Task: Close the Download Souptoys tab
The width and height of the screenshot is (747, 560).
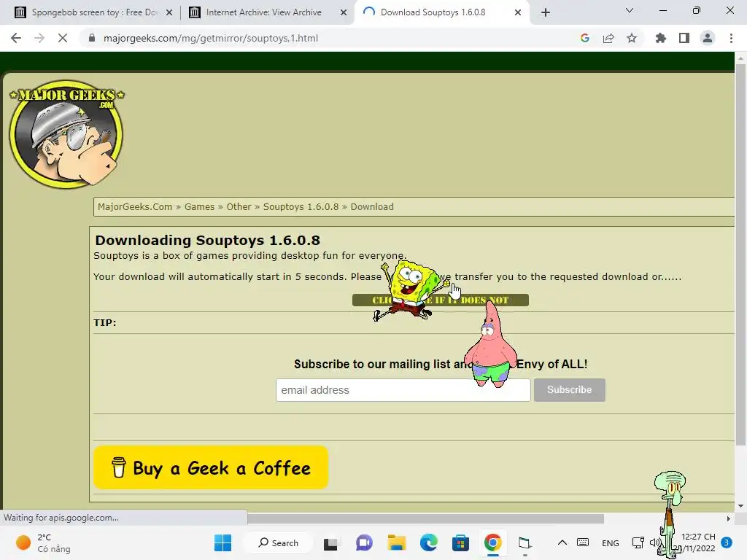Action: (518, 12)
